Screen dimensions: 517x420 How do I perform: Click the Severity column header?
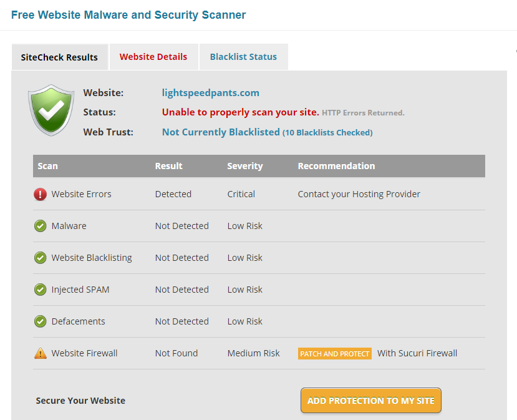tap(245, 166)
